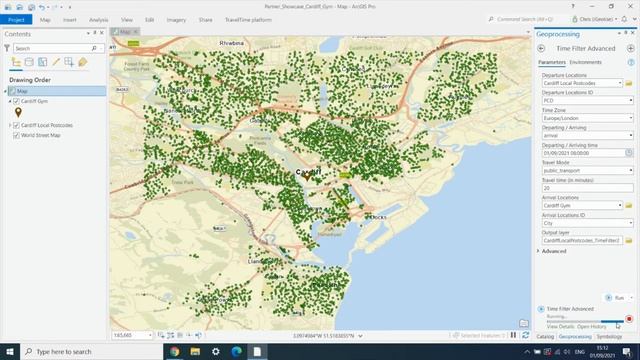Click the filter funnel icon in Contents
This screenshot has height=360, width=640.
7,48
